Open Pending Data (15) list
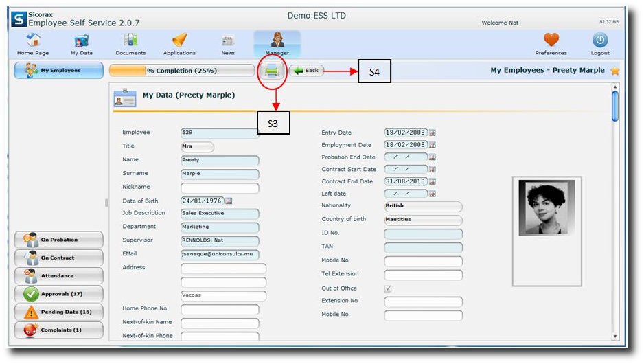The width and height of the screenshot is (644, 364). coord(58,312)
